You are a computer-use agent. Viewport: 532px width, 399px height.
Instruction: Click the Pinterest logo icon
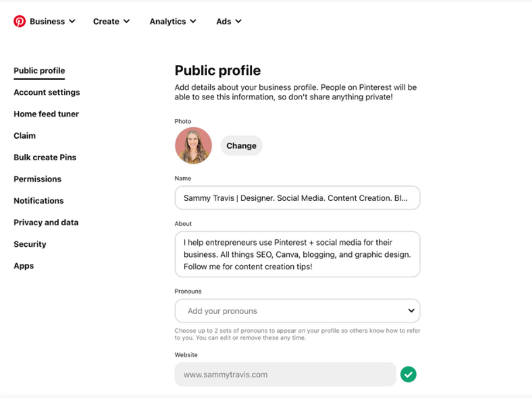click(19, 21)
